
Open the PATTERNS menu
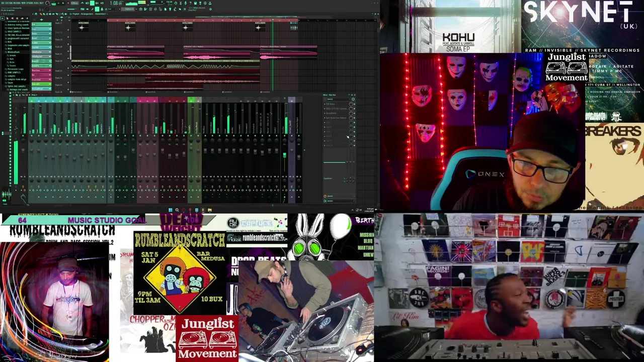[x=18, y=3]
